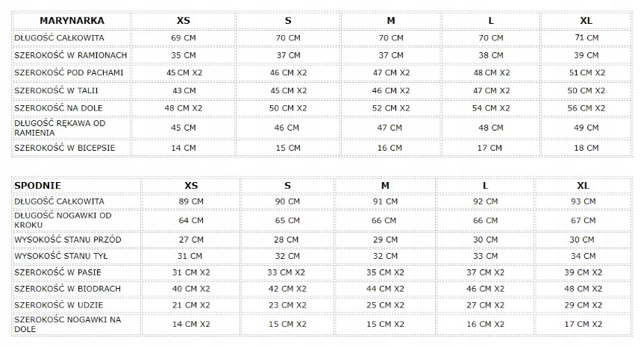Screen dimensions: 644x347
Task: Click the SZEROKOŚĆ W BIODRACH row label
Action: [67, 289]
